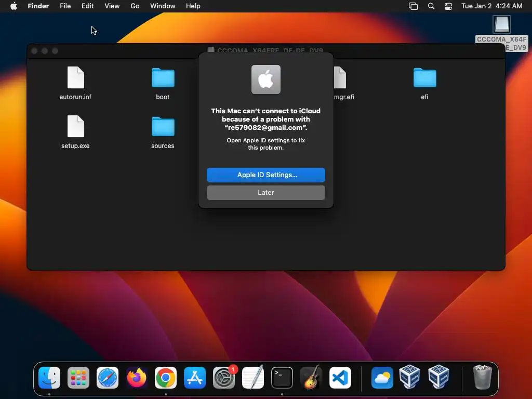
Task: Select the autorun.inf file icon
Action: tap(76, 77)
